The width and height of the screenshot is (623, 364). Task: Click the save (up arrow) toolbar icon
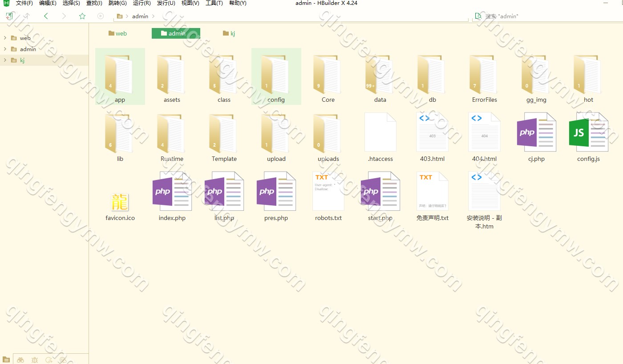(x=27, y=16)
